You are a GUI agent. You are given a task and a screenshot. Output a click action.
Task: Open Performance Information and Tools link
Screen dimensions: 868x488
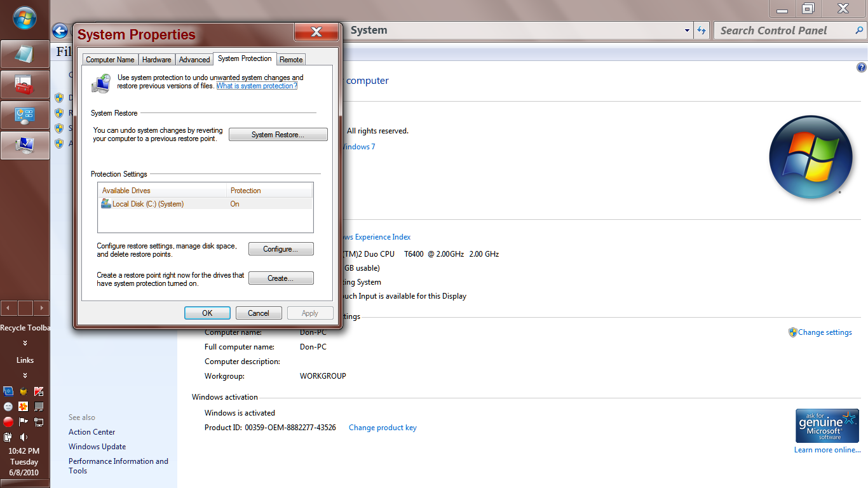tap(118, 466)
